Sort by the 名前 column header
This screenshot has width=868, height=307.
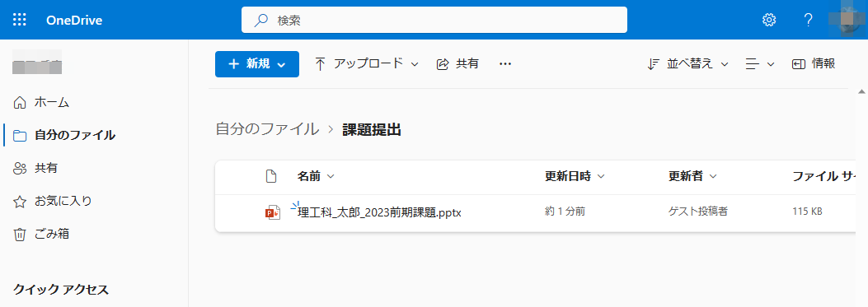[x=316, y=176]
